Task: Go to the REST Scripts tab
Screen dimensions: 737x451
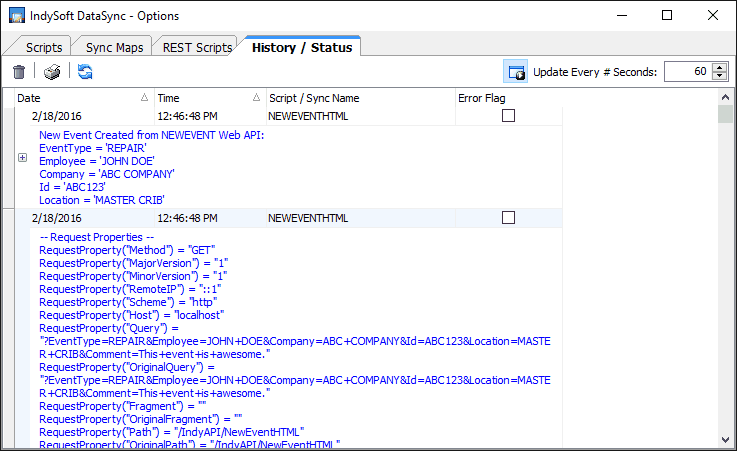Action: (x=198, y=47)
